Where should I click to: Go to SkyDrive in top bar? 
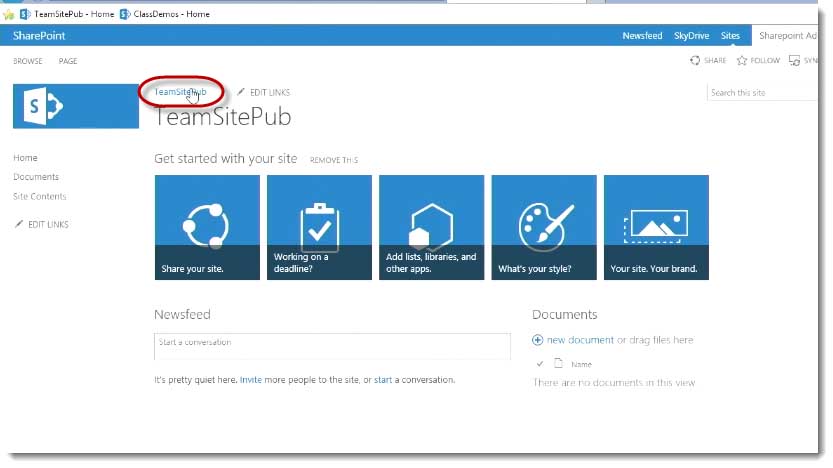coord(691,36)
